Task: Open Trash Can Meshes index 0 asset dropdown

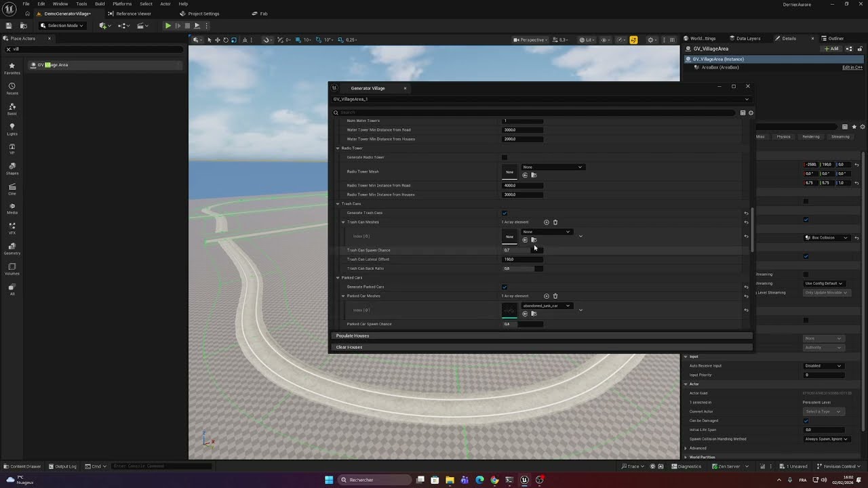Action: [x=547, y=232]
